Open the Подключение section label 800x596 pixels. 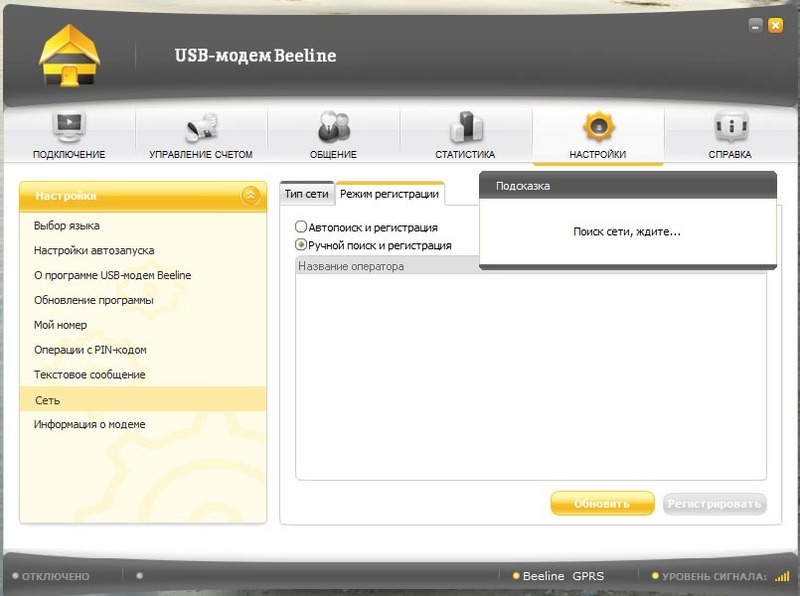tap(69, 154)
